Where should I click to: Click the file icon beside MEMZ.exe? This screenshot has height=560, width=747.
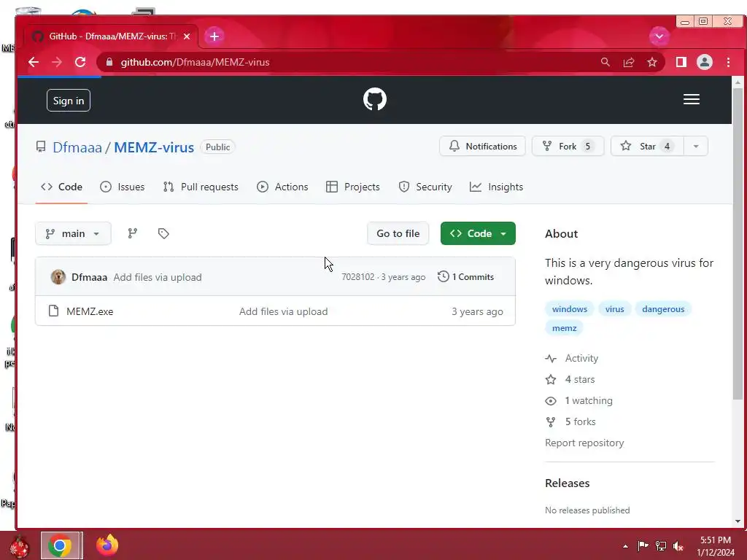pos(53,311)
